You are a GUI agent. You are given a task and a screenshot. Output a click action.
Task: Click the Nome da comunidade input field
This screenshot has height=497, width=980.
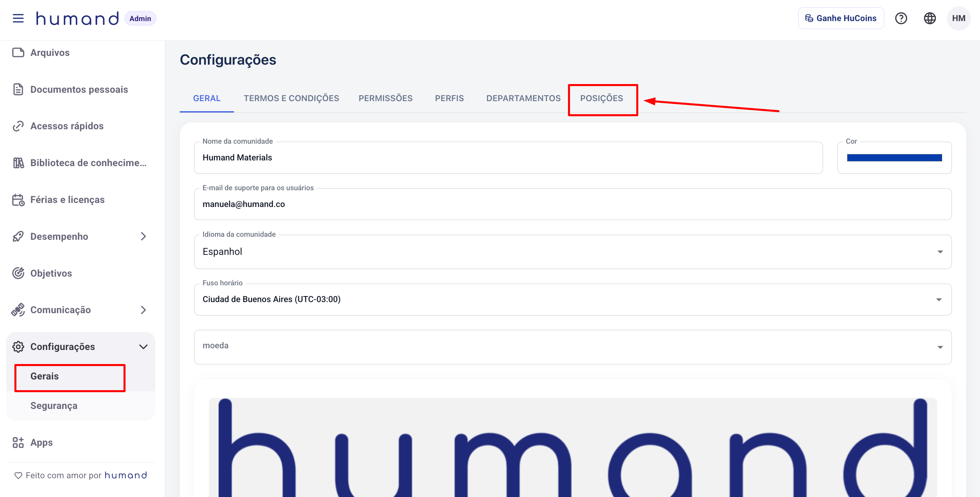pyautogui.click(x=508, y=157)
